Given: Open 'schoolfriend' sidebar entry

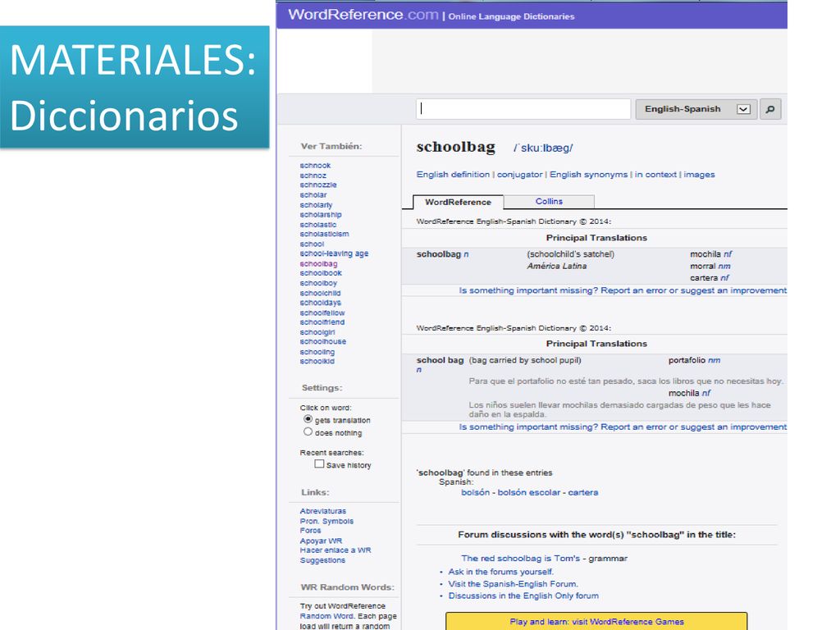Looking at the screenshot, I should 322,322.
